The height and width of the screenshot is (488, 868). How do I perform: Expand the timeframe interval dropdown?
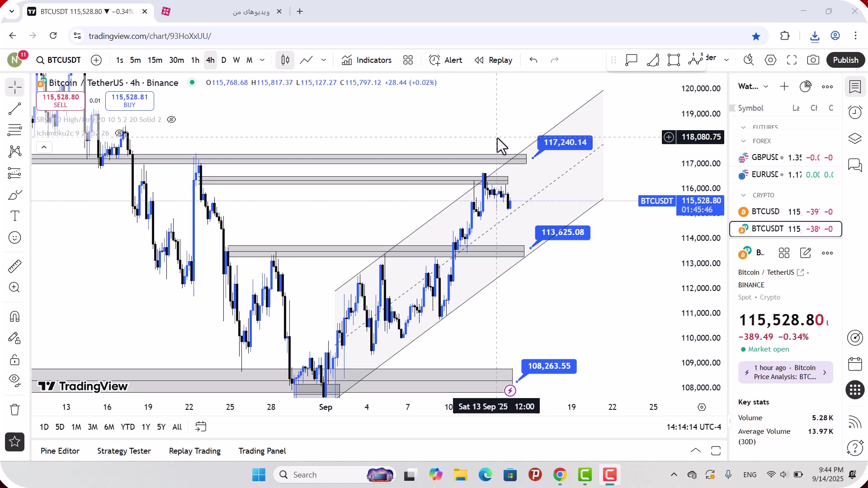[x=262, y=60]
